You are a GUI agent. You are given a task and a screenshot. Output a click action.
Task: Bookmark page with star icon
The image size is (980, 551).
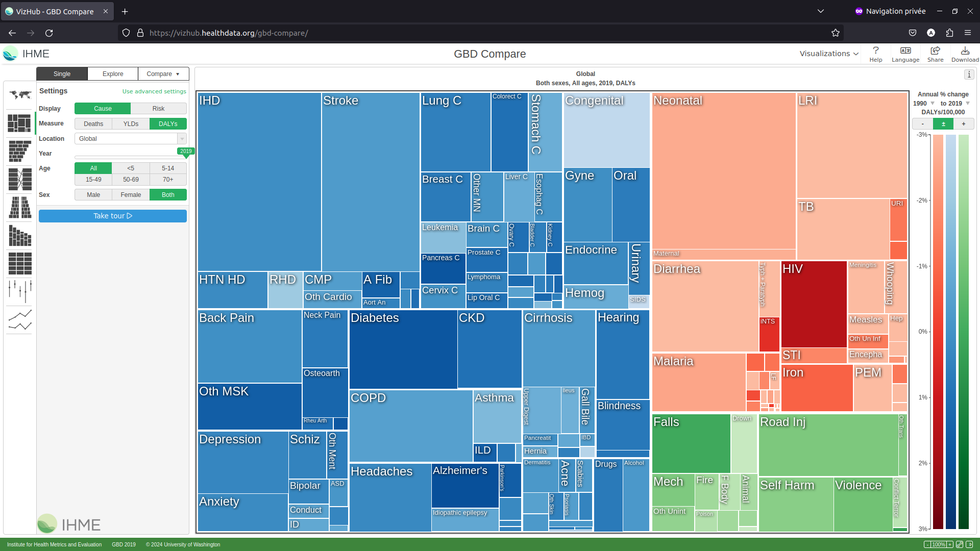click(836, 33)
